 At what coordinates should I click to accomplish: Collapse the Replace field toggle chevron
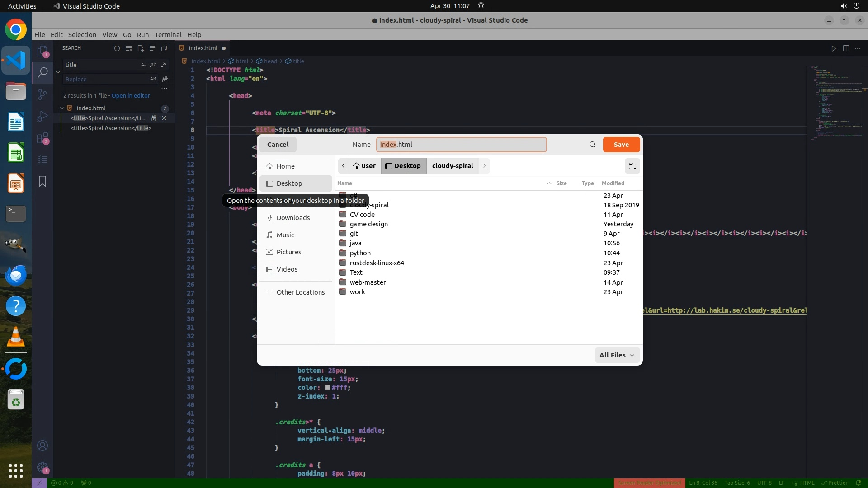[58, 72]
